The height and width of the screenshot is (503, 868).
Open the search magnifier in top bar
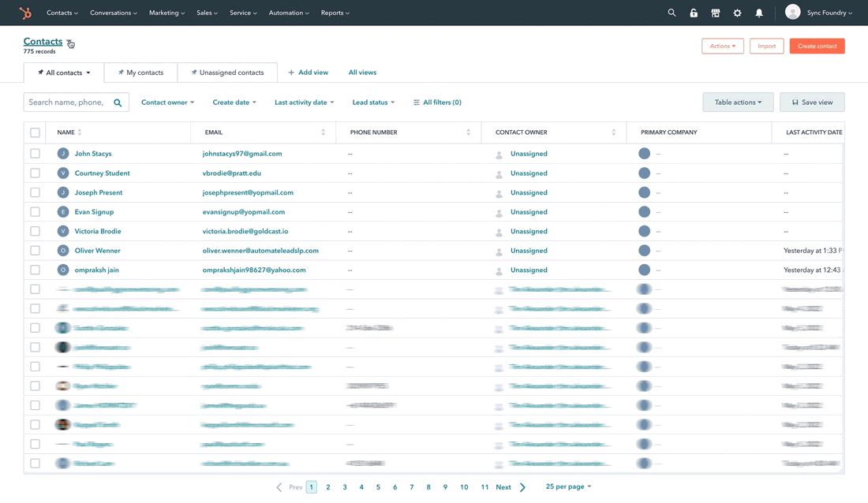point(672,13)
